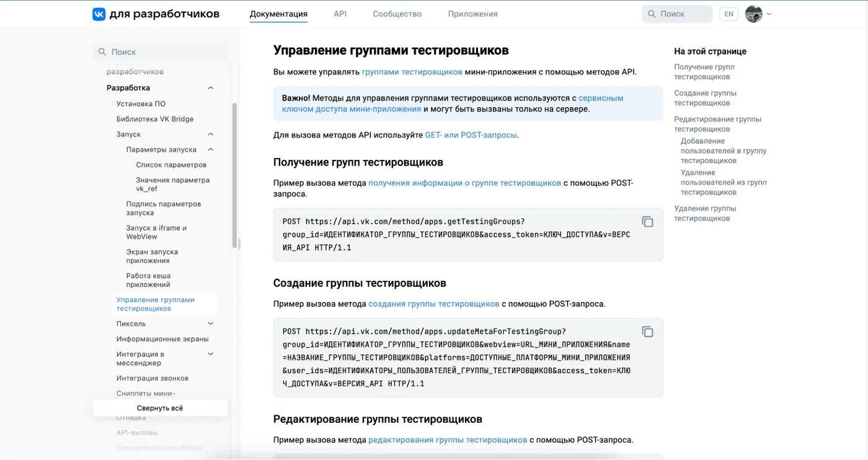Collapse the Параметры запуска chevron
The height and width of the screenshot is (460, 868).
(x=210, y=149)
